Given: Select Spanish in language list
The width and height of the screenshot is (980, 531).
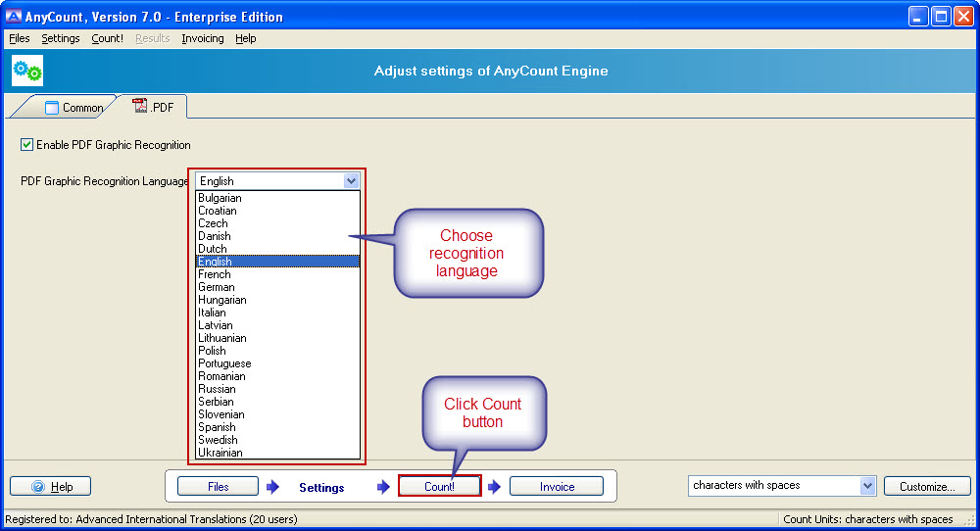Looking at the screenshot, I should point(278,427).
